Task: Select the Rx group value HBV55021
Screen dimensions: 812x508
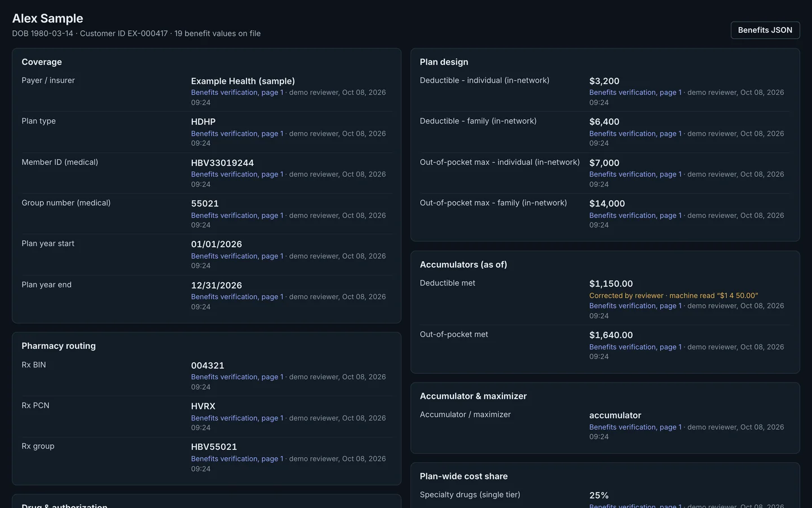Action: click(214, 447)
